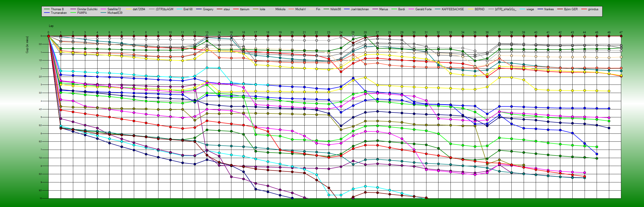Select Nilski98 in the chart legend
644x207 pixels.
335,9
